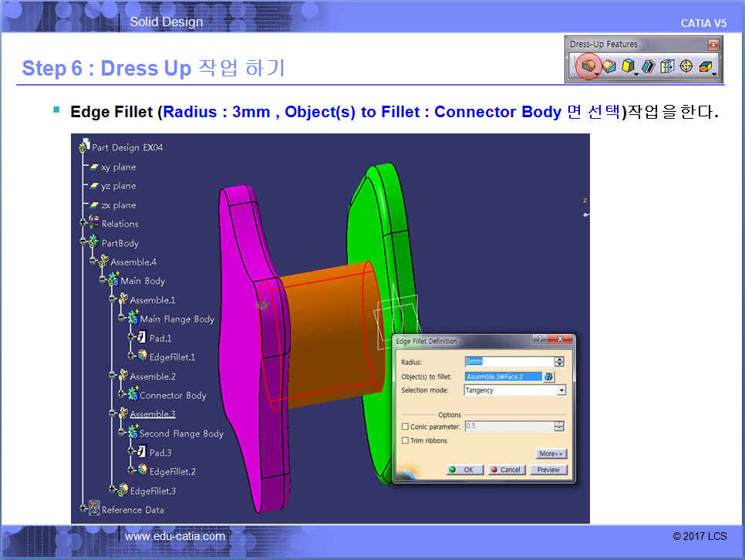
Task: Select the Thickness tool icon
Action: pyautogui.click(x=667, y=67)
